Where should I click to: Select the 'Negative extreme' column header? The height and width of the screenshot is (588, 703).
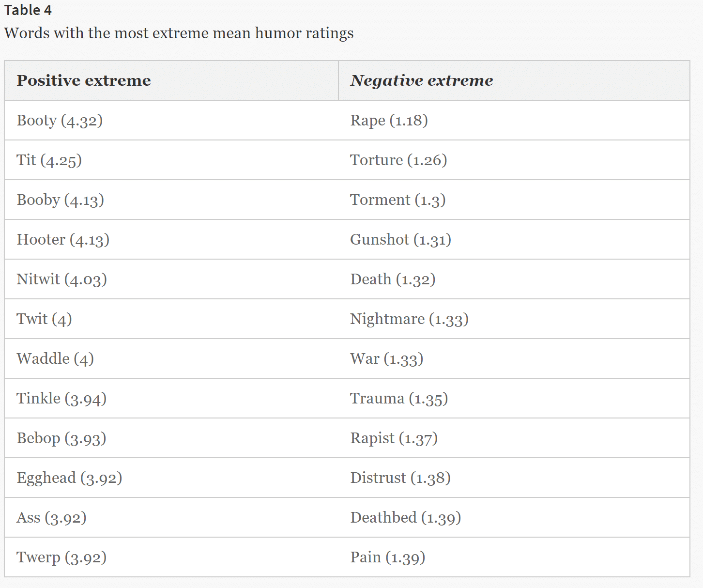click(421, 80)
